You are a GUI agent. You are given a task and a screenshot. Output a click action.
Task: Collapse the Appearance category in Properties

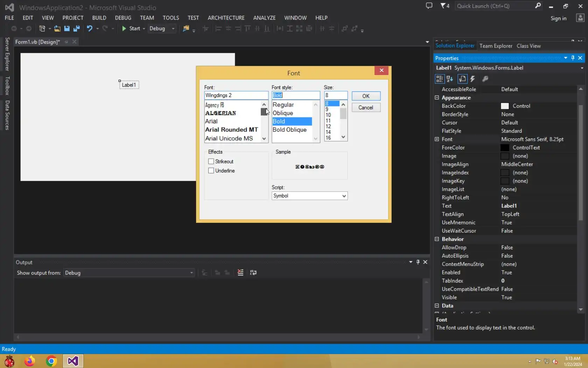pyautogui.click(x=437, y=97)
